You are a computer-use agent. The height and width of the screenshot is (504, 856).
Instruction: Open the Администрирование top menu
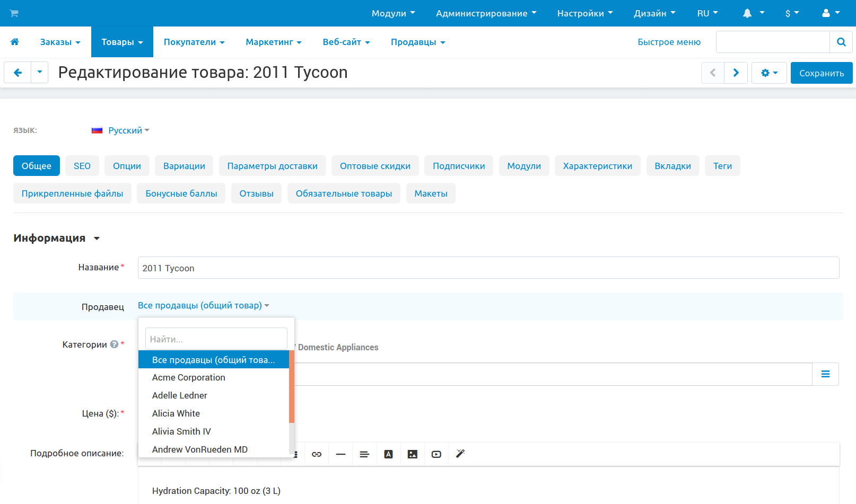(486, 13)
